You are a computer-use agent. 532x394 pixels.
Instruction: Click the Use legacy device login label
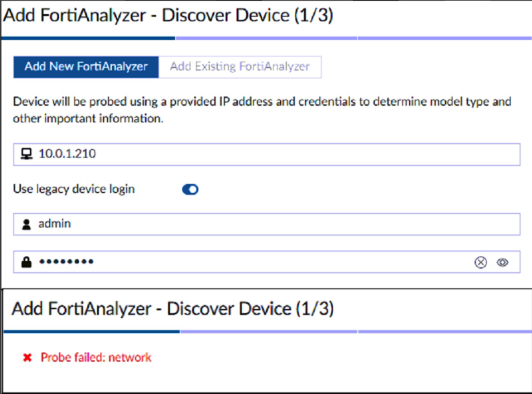click(x=74, y=189)
